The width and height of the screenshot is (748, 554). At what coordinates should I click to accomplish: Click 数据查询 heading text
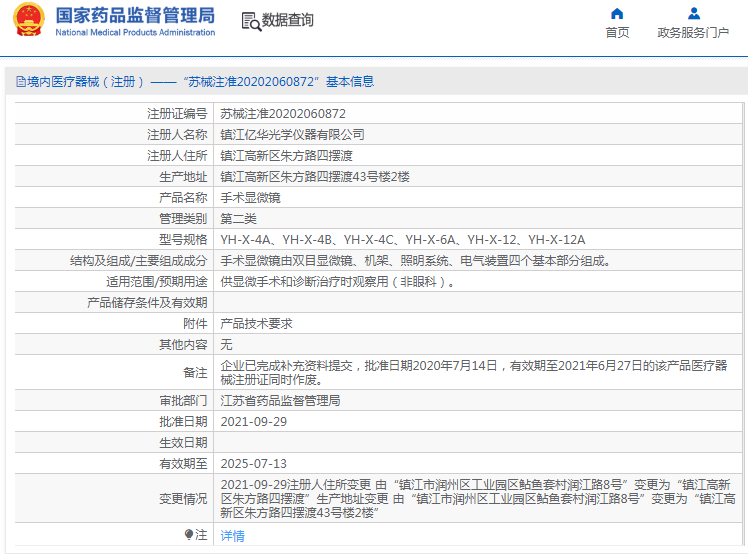[x=288, y=20]
